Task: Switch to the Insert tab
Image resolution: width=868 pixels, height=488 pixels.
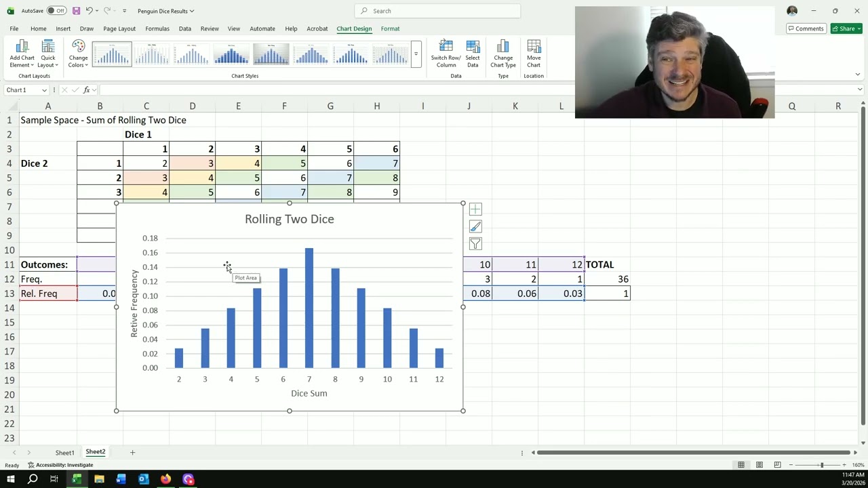Action: click(x=63, y=28)
